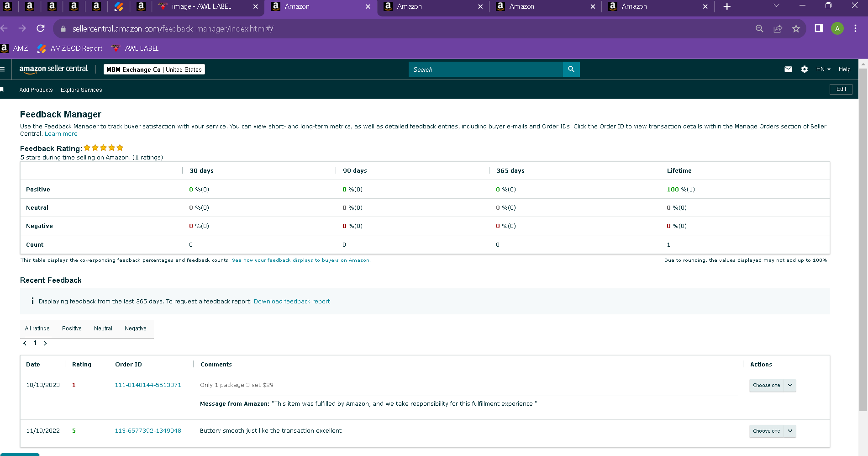Go forward in browser history
Screen dimensions: 868x456
click(x=22, y=28)
